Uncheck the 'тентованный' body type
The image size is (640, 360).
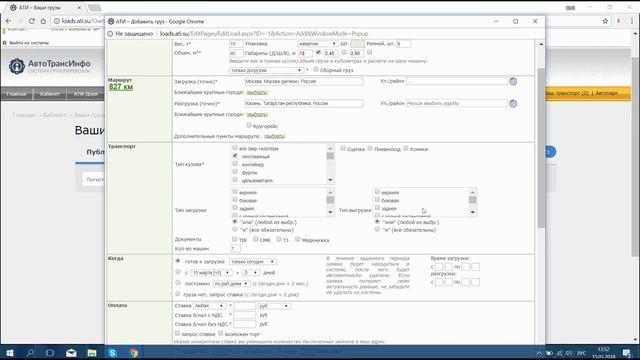click(x=235, y=156)
